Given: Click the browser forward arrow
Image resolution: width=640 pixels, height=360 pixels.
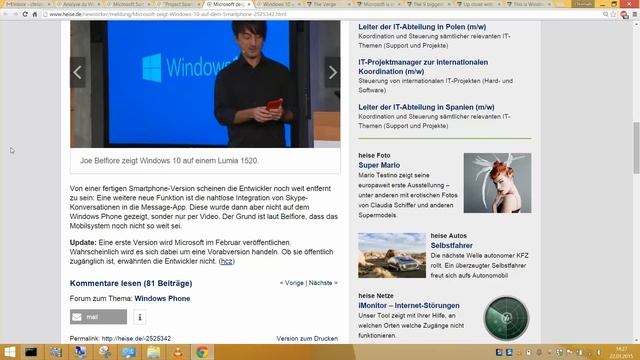Looking at the screenshot, I should (x=16, y=14).
